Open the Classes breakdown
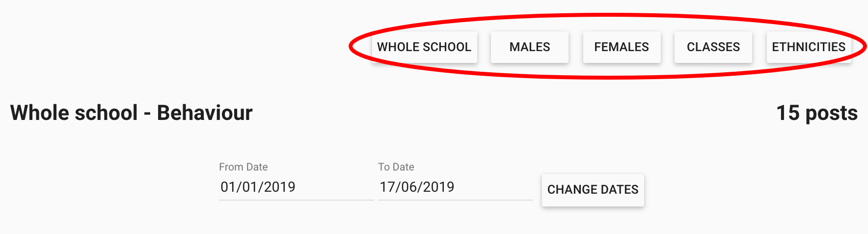The image size is (868, 234). [713, 47]
